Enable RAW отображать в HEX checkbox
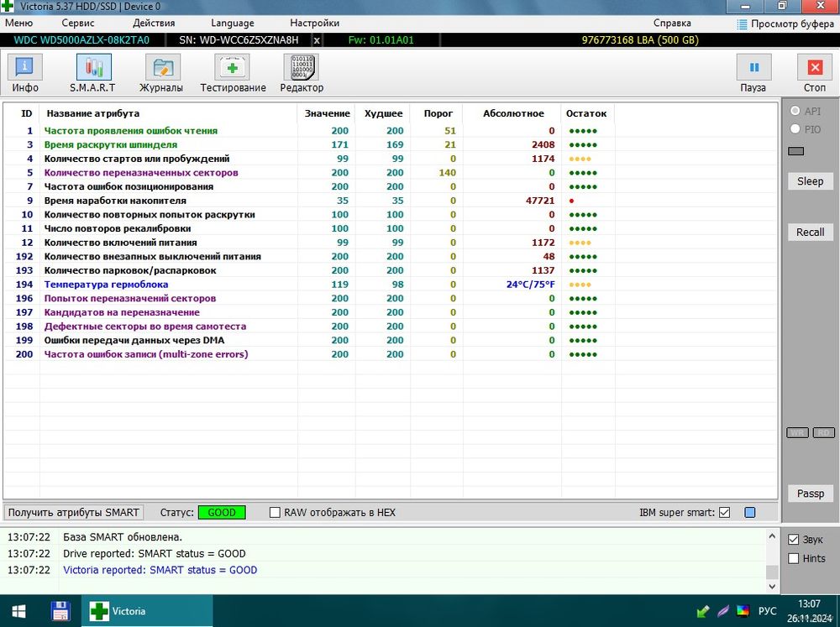 tap(275, 512)
